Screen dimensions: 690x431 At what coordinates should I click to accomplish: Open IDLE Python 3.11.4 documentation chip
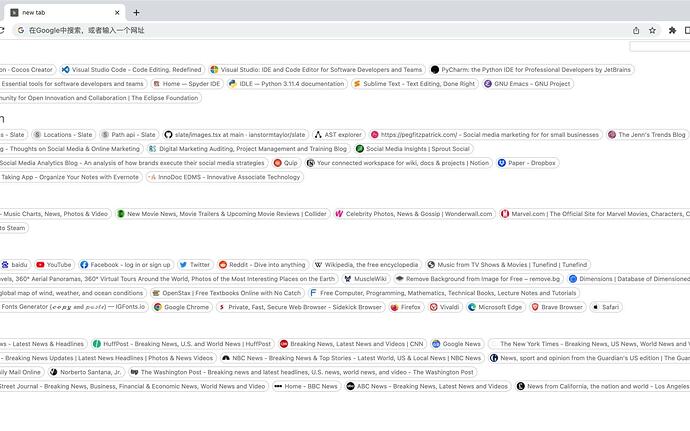287,84
